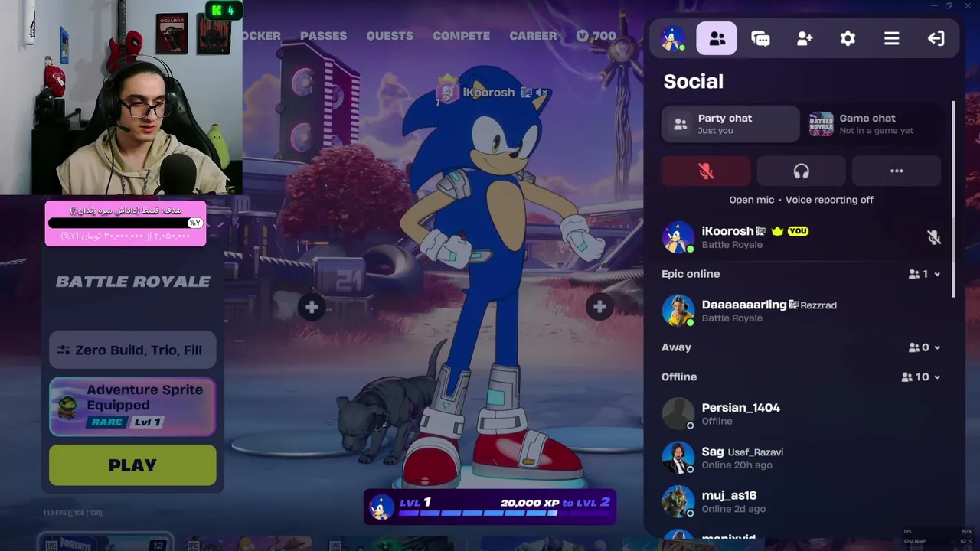Open the chat messages icon
This screenshot has width=980, height=551.
coord(760,38)
